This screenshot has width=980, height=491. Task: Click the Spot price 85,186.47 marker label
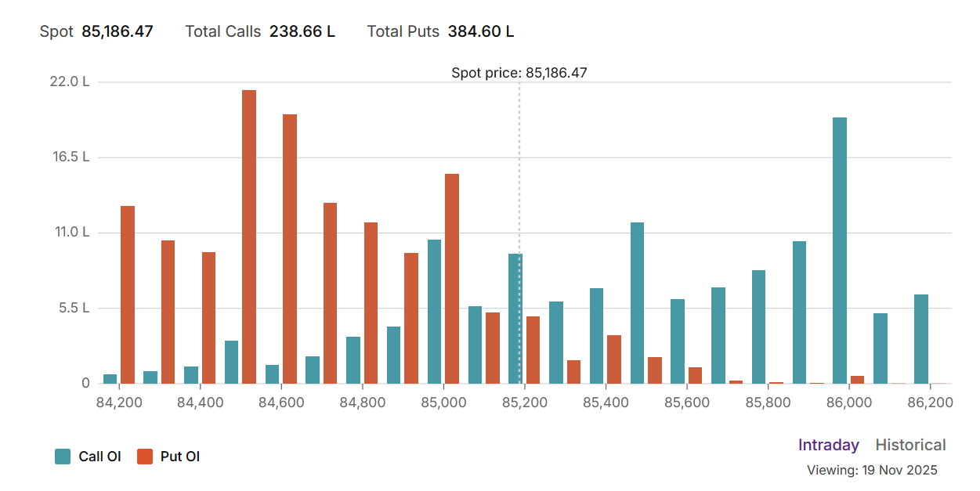(x=519, y=73)
